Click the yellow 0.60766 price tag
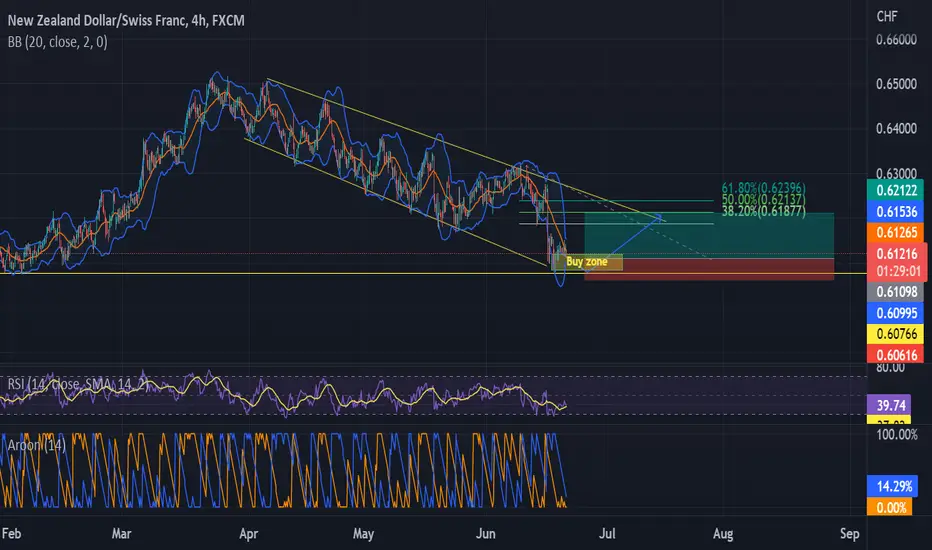Image resolution: width=932 pixels, height=550 pixels. click(896, 334)
